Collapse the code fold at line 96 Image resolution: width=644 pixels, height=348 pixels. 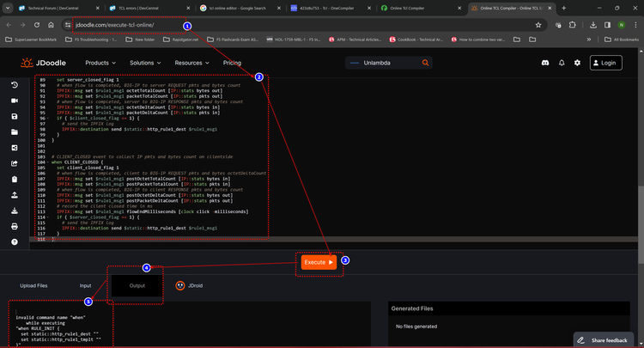[48, 119]
